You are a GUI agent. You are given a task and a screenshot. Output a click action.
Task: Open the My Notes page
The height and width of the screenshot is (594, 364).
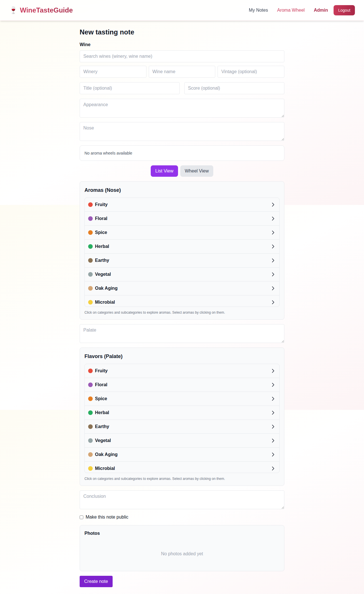(x=258, y=10)
